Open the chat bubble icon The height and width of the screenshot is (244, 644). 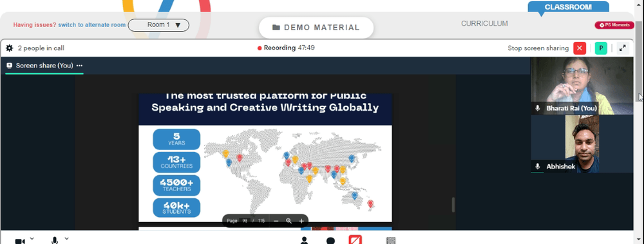[x=330, y=241]
